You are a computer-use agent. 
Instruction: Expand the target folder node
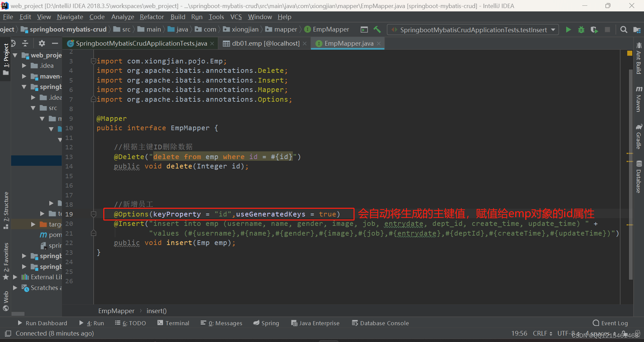33,224
